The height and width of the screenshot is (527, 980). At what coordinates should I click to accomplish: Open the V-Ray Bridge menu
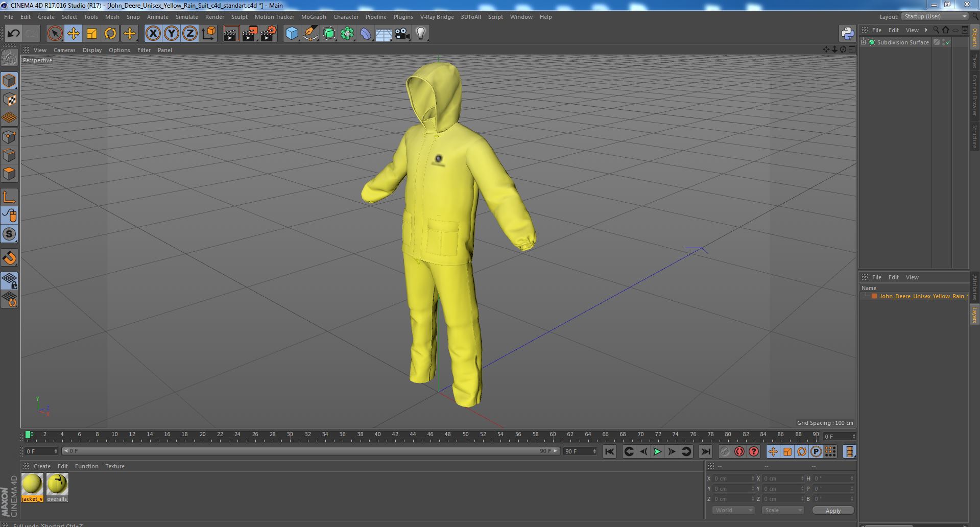(437, 17)
